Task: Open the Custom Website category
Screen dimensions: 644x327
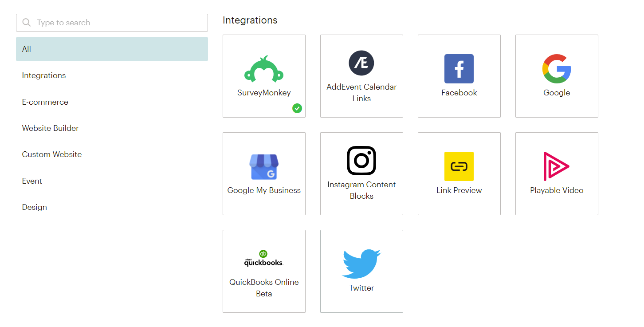Action: 52,154
